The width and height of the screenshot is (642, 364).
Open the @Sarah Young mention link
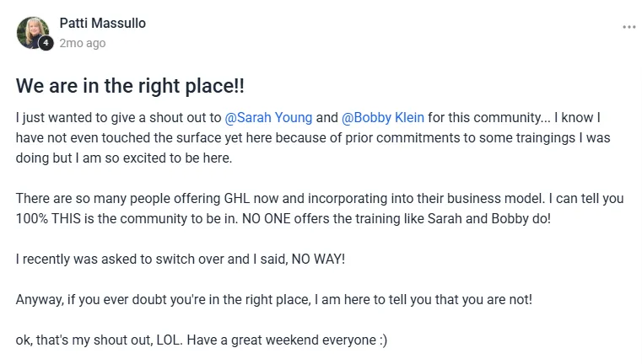268,118
